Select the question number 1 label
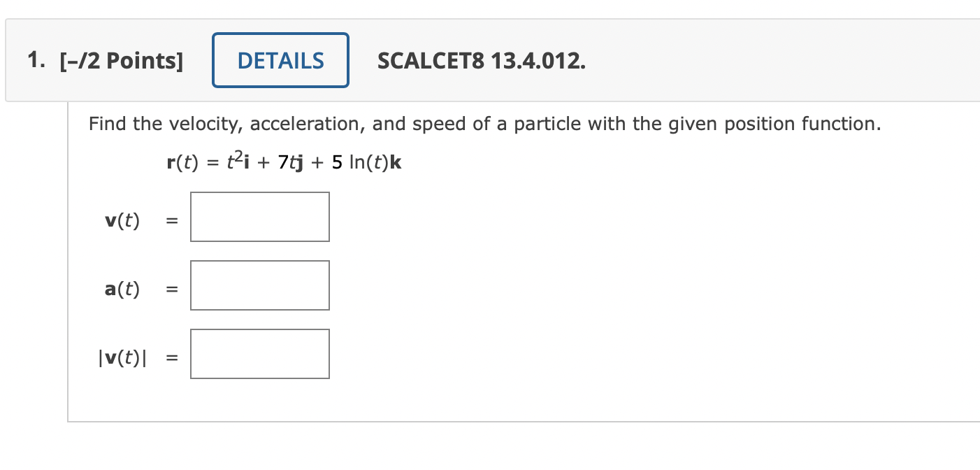The height and width of the screenshot is (470, 980). coord(33,60)
